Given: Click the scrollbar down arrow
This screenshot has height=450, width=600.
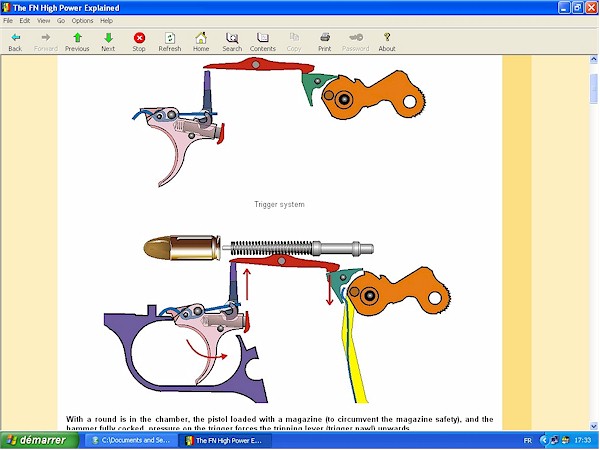Looking at the screenshot, I should [x=593, y=426].
